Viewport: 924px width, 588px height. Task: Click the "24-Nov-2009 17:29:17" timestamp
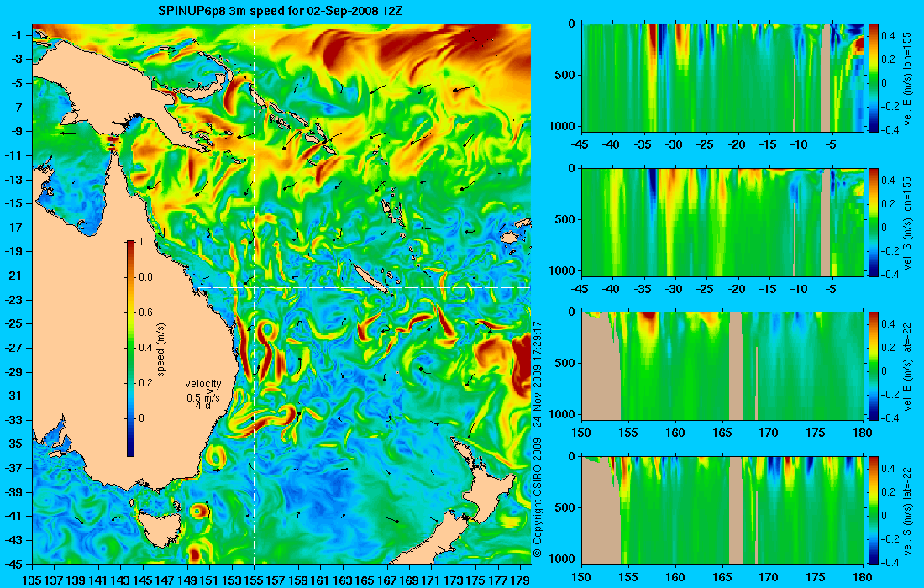coord(538,374)
